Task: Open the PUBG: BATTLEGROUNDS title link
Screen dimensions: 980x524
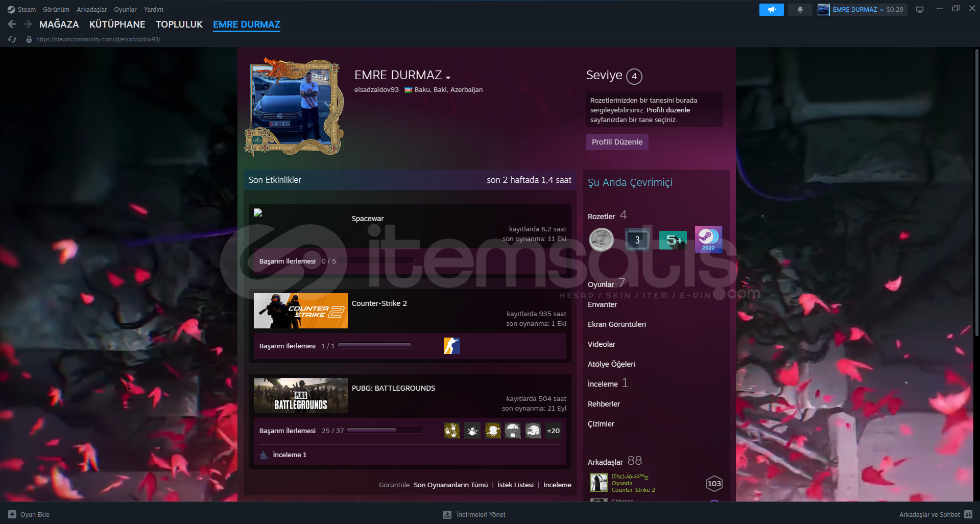Action: coord(393,388)
